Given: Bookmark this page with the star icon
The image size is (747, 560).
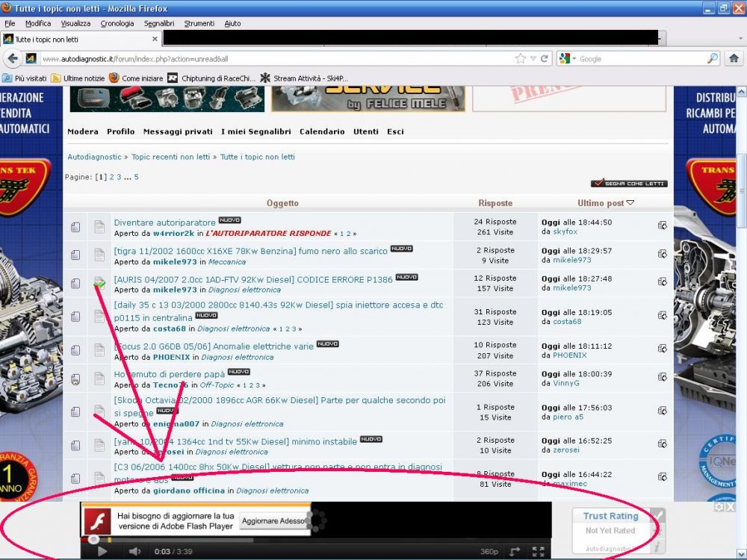Looking at the screenshot, I should point(521,59).
